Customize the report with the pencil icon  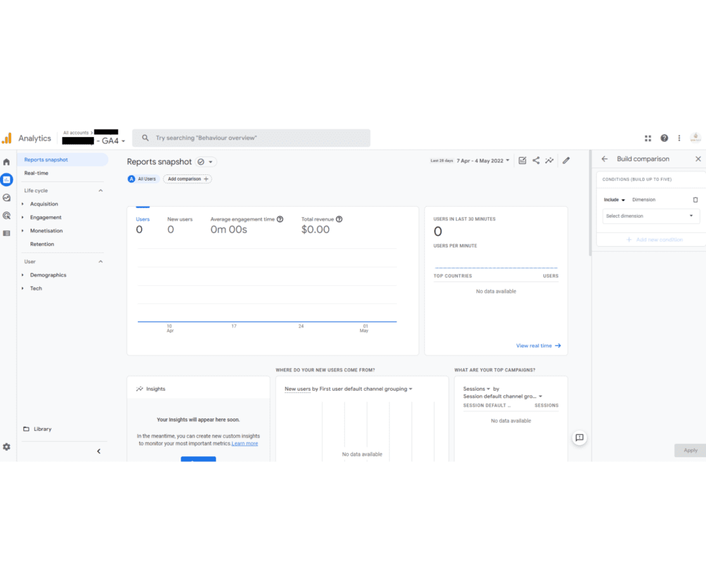[566, 160]
